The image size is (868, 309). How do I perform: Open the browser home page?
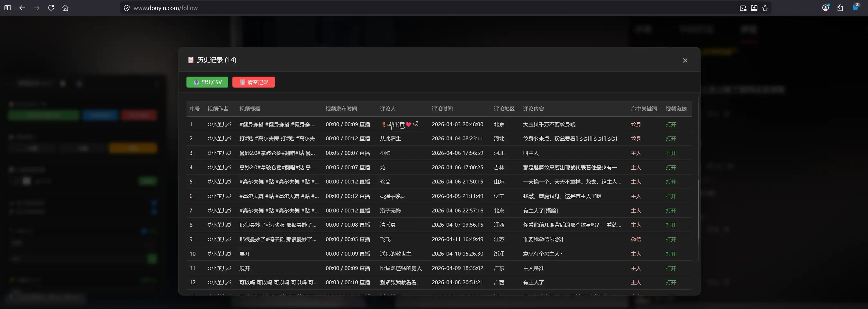(65, 8)
